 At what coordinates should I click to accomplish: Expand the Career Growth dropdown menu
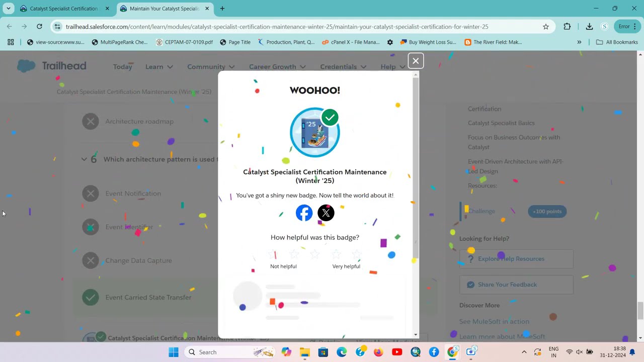[x=277, y=66]
